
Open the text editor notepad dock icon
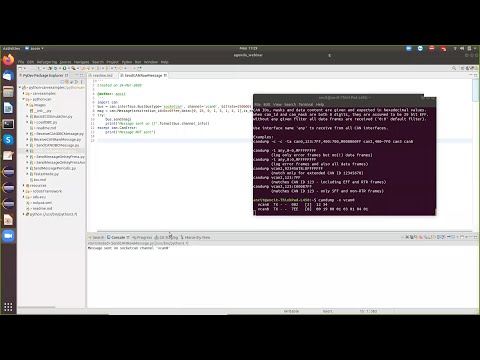pyautogui.click(x=8, y=156)
